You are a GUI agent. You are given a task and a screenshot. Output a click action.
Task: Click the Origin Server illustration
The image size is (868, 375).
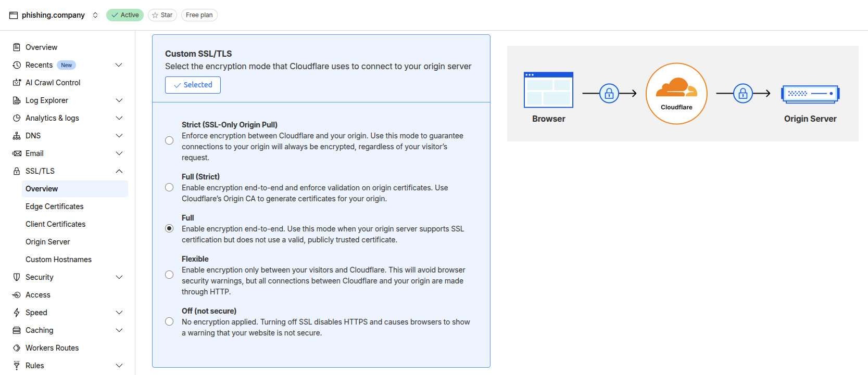(x=810, y=94)
